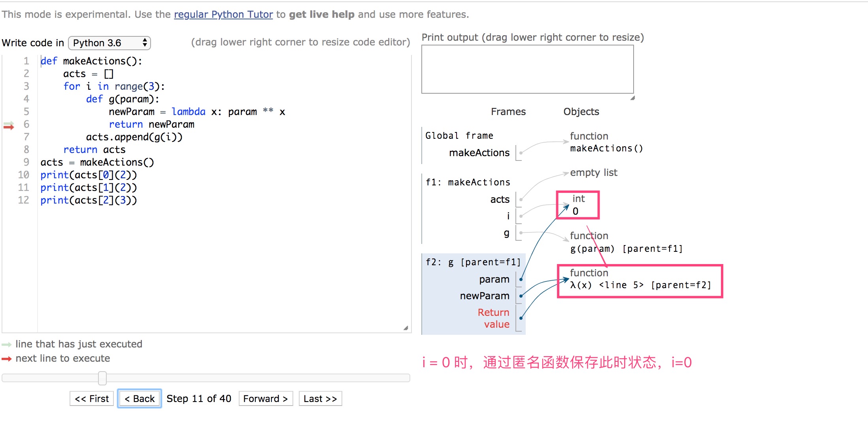Click the execution step slider handle
Image resolution: width=868 pixels, height=436 pixels.
coord(102,378)
